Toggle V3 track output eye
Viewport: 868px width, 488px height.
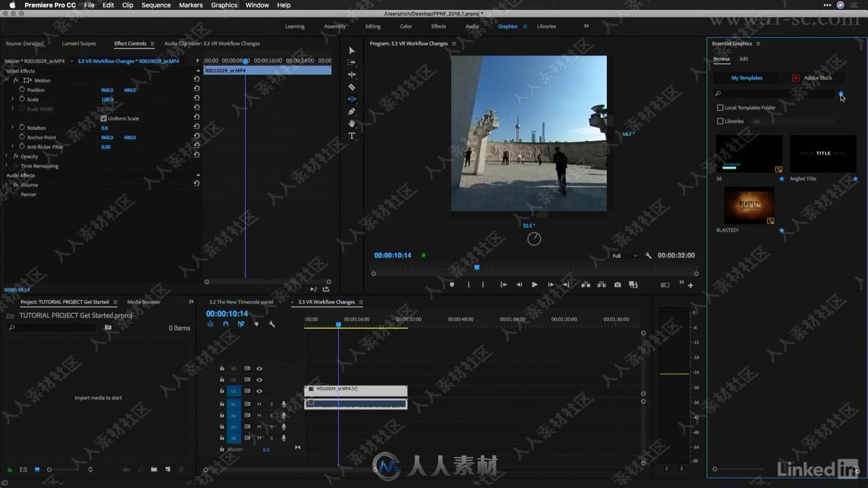pyautogui.click(x=259, y=369)
